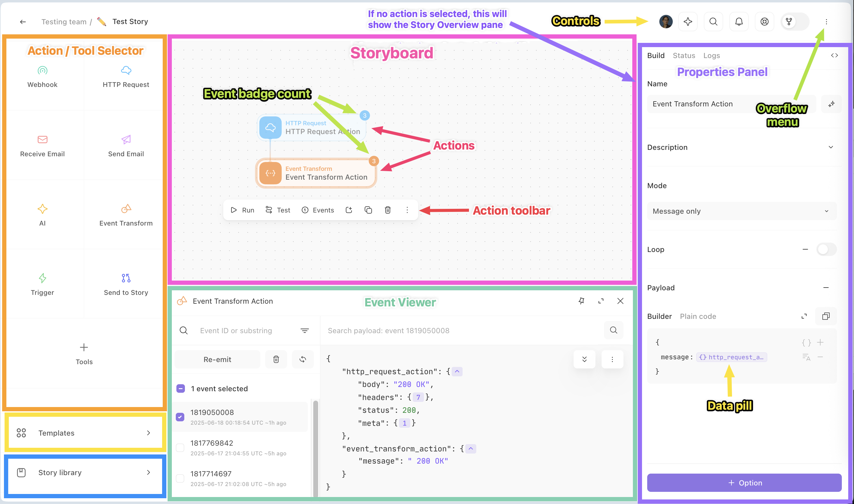Select the HTTP Request action tool
This screenshot has width=854, height=504.
[x=126, y=77]
